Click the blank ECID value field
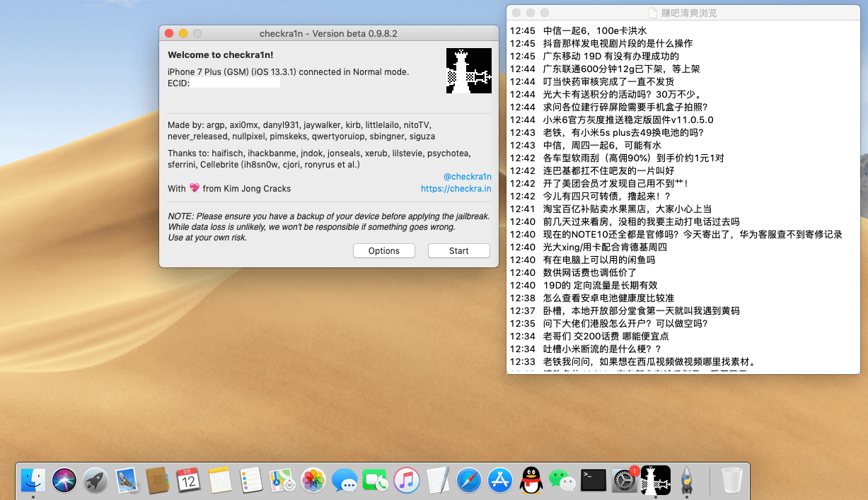The width and height of the screenshot is (868, 500). click(x=236, y=83)
